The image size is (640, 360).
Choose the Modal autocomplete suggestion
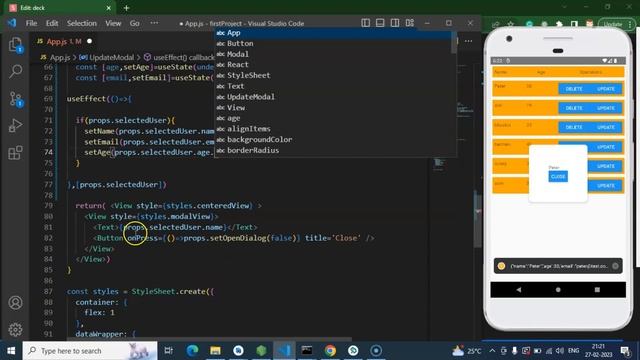(332, 54)
